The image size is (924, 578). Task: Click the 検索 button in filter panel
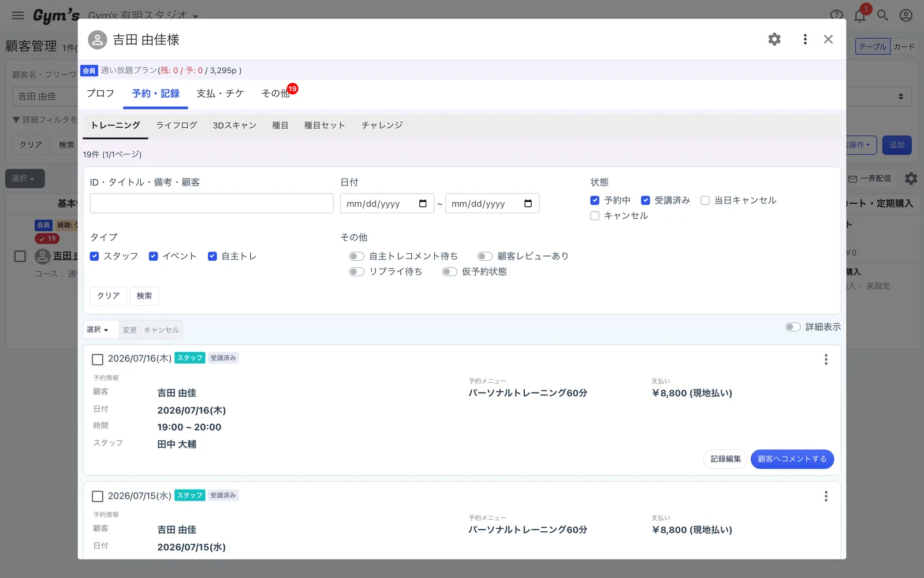click(144, 296)
